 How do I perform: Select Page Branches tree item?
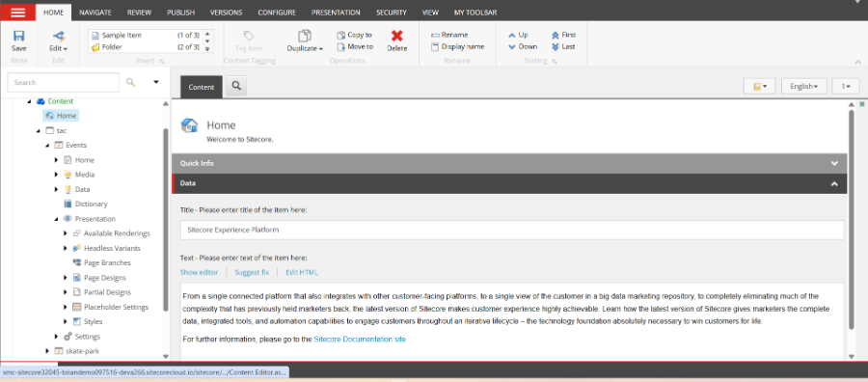[x=102, y=262]
